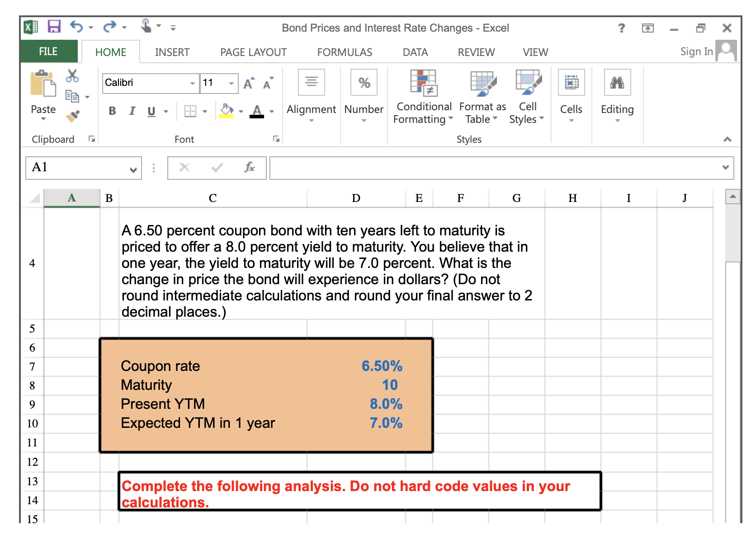Expand the Fill Color dropdown arrow
Viewport: 756px width, 534px height.
tap(240, 111)
